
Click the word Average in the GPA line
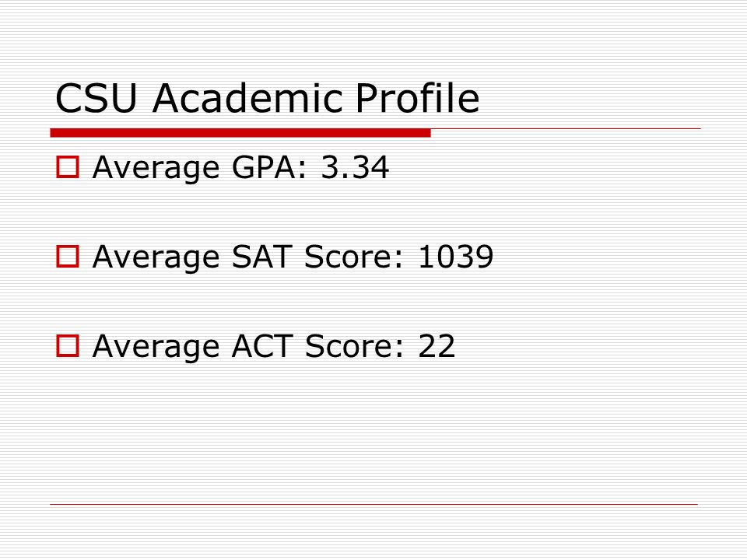click(156, 170)
